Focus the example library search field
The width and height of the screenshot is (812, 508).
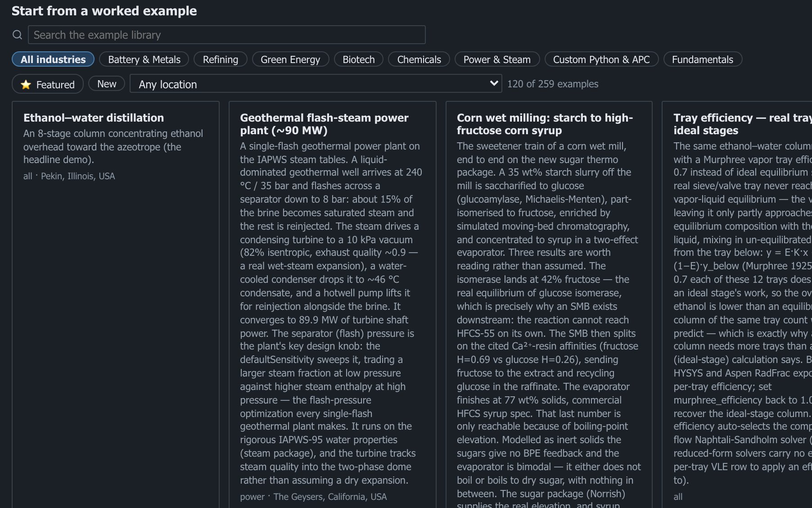(x=227, y=35)
